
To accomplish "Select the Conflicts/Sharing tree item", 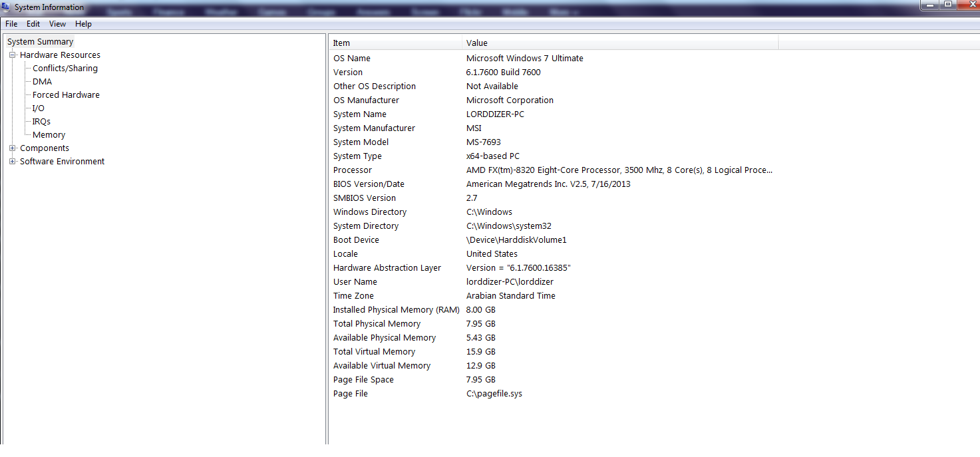I will (x=65, y=69).
